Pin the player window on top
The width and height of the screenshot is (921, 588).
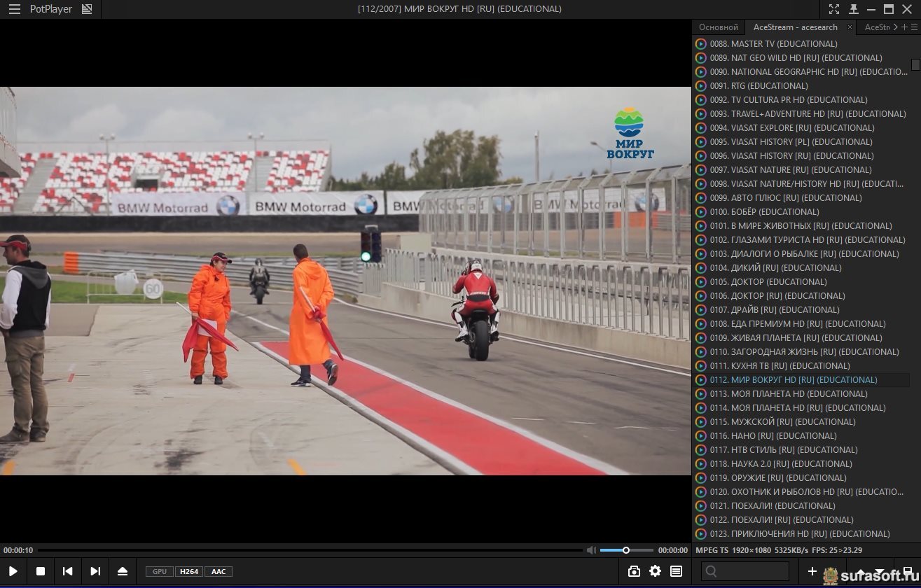[x=853, y=9]
